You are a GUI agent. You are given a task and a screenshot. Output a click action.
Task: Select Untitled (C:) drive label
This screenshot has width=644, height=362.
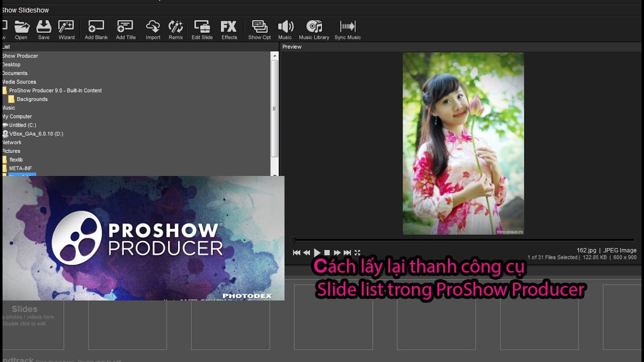(x=23, y=125)
